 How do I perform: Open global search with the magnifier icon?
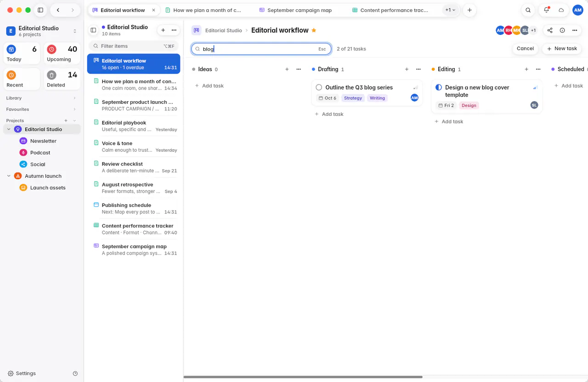(x=528, y=10)
